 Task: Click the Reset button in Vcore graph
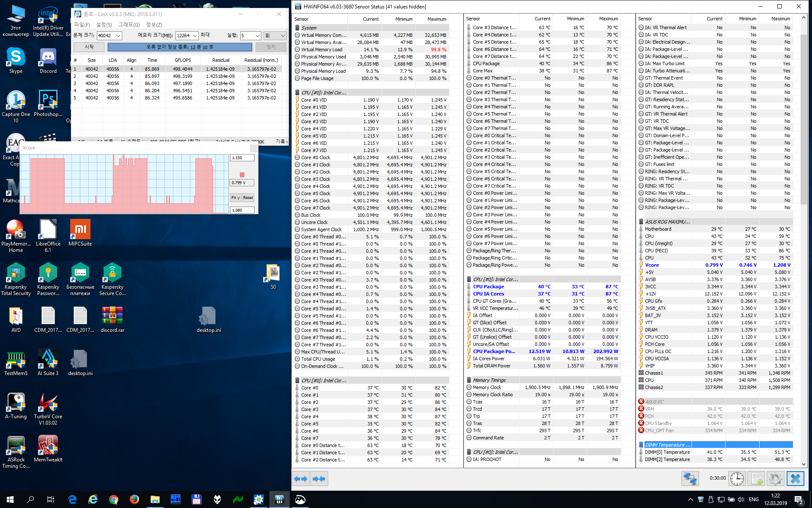pyautogui.click(x=248, y=198)
